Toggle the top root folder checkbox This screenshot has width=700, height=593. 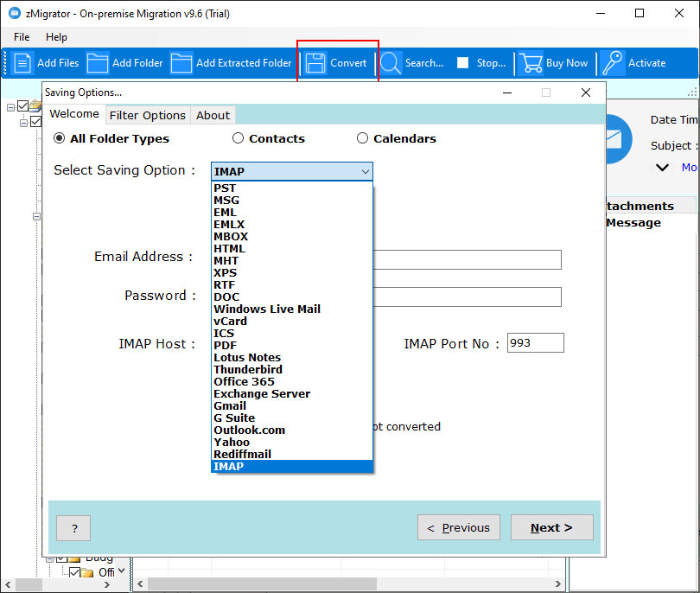[22, 106]
